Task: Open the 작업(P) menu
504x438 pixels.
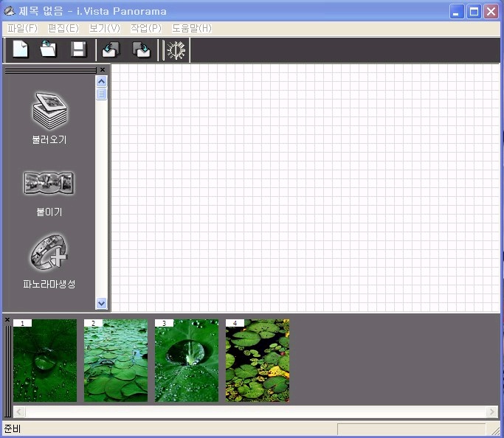Action: pos(145,28)
